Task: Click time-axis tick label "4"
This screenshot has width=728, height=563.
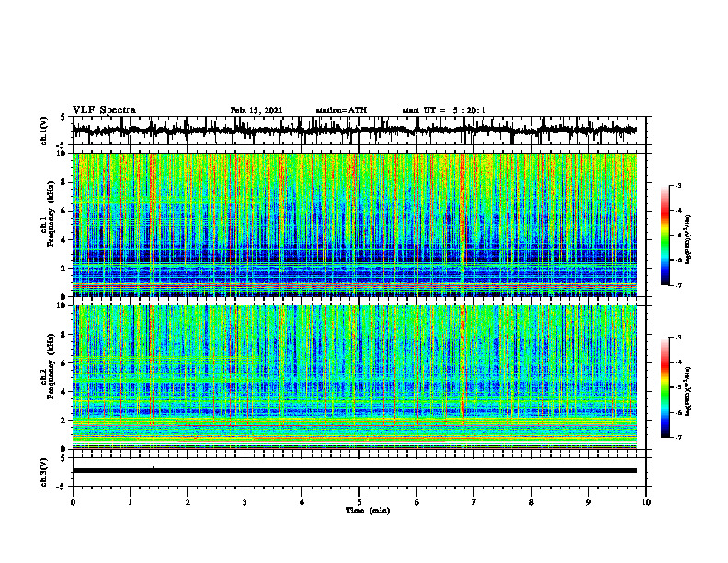Action: (301, 502)
